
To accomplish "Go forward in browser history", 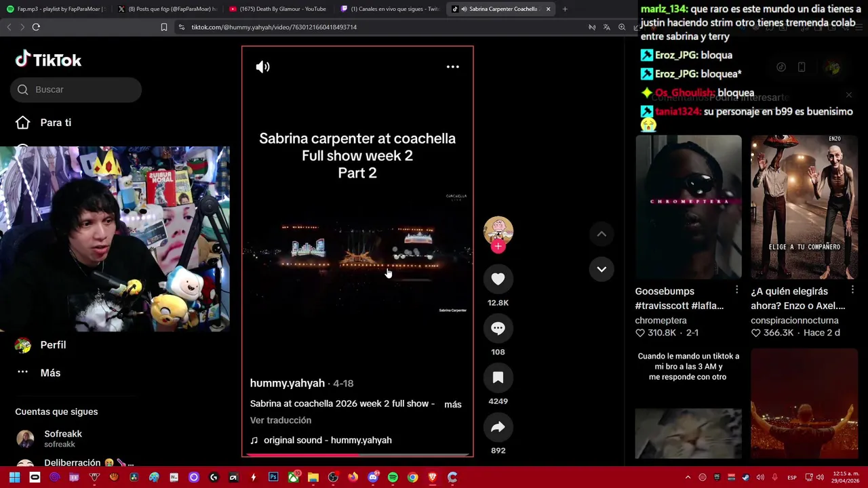I will tap(22, 27).
